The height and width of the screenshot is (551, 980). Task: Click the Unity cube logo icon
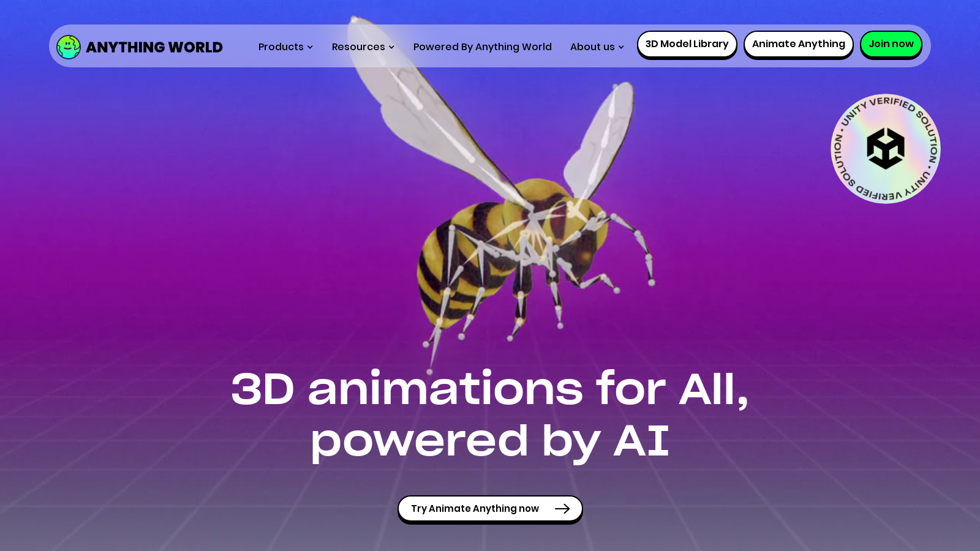(x=885, y=149)
